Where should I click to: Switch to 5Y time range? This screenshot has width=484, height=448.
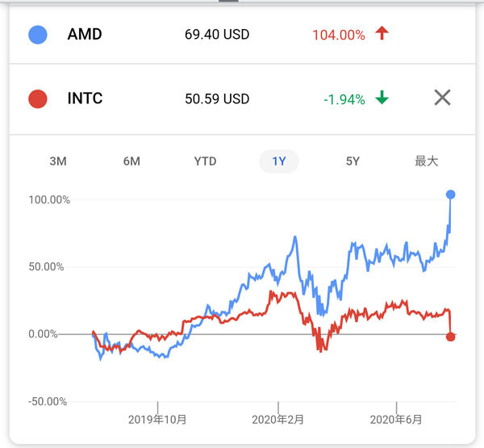point(353,161)
